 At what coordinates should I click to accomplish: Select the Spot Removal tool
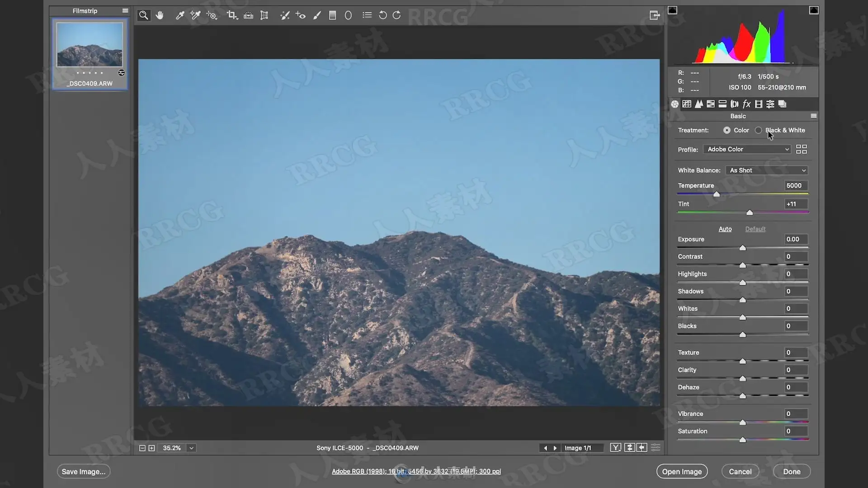click(x=285, y=15)
